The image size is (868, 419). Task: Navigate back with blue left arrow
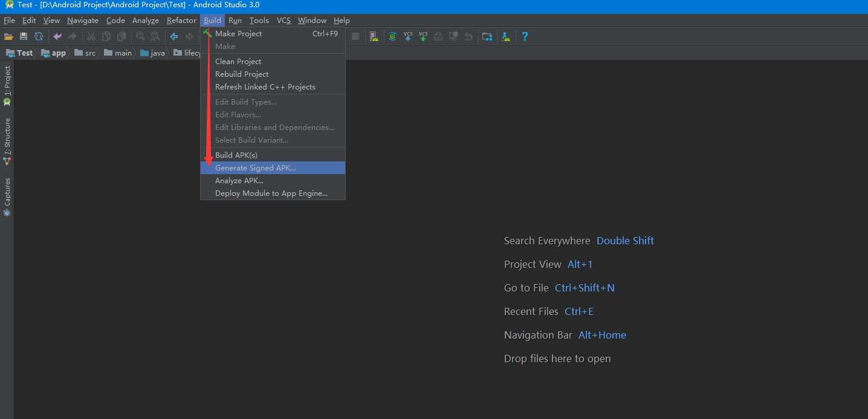(x=174, y=36)
